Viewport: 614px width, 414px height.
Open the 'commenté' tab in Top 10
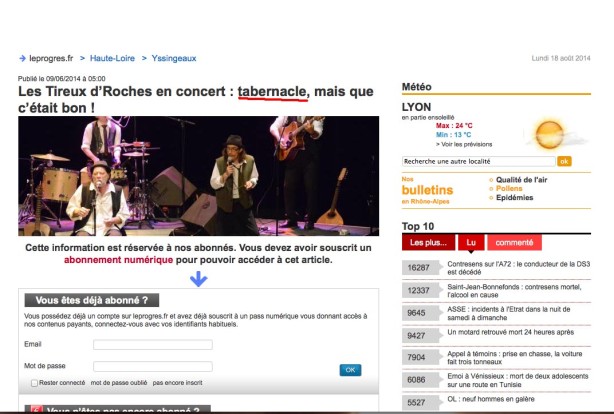point(514,243)
